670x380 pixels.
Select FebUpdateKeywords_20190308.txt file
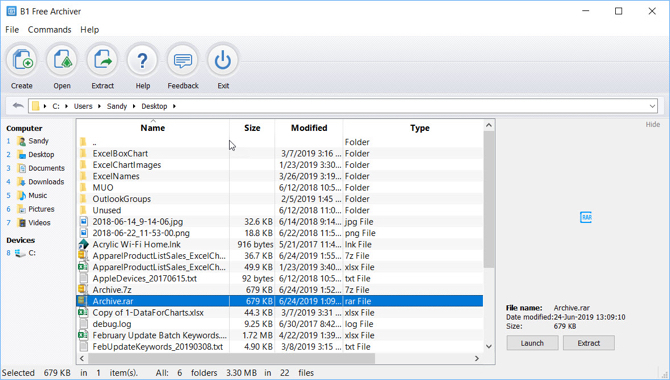click(280, 347)
